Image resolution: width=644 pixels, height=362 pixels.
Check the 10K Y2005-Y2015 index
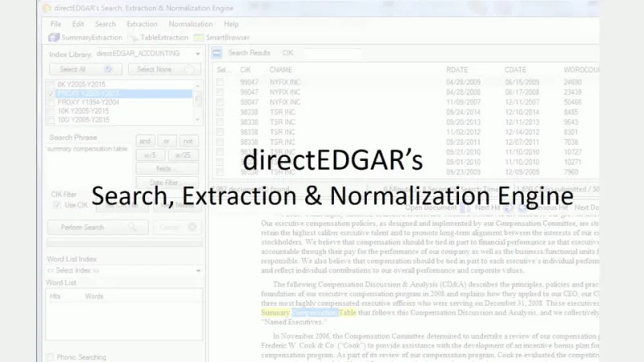pyautogui.click(x=51, y=111)
